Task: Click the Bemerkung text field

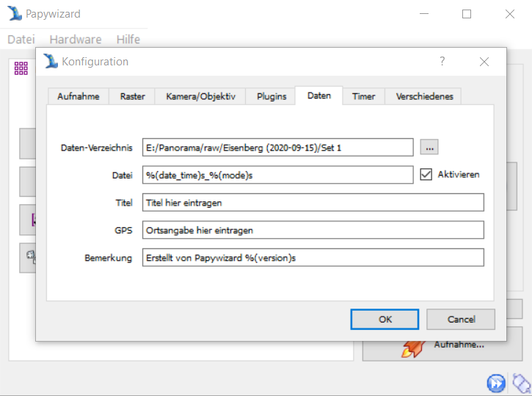Action: coord(313,257)
